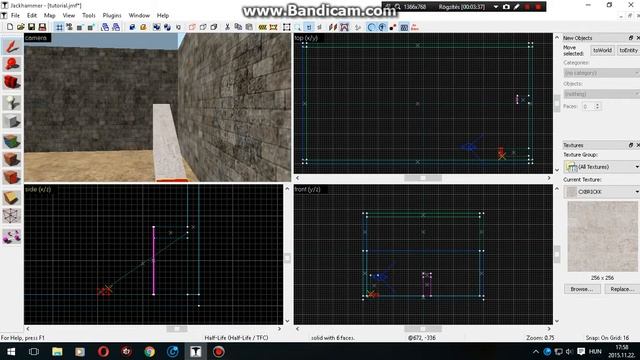Open Opera from the taskbar
This screenshot has height=360, width=640.
tap(103, 351)
